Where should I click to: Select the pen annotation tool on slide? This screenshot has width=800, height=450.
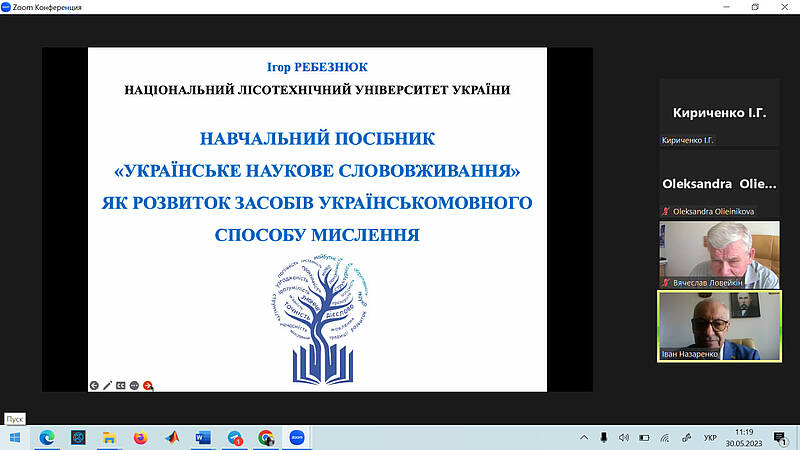pos(107,384)
